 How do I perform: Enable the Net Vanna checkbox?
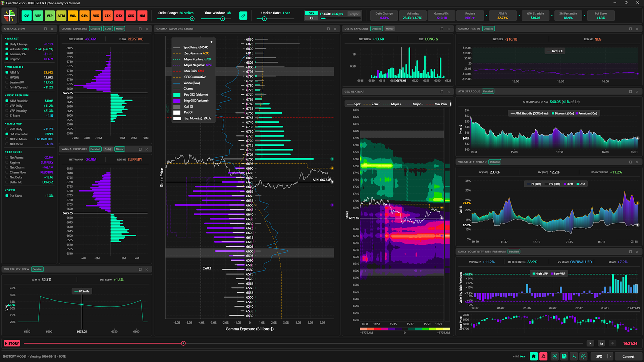point(7,158)
